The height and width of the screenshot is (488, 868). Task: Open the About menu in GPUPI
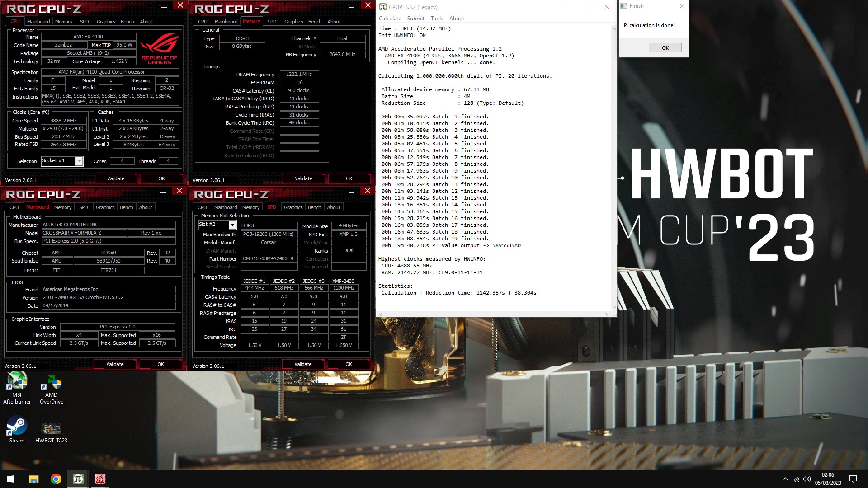coord(457,19)
